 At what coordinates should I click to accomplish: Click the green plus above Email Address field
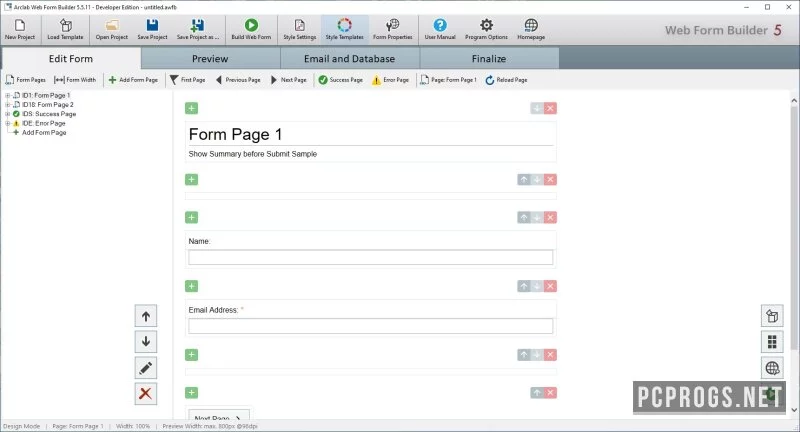tap(191, 286)
